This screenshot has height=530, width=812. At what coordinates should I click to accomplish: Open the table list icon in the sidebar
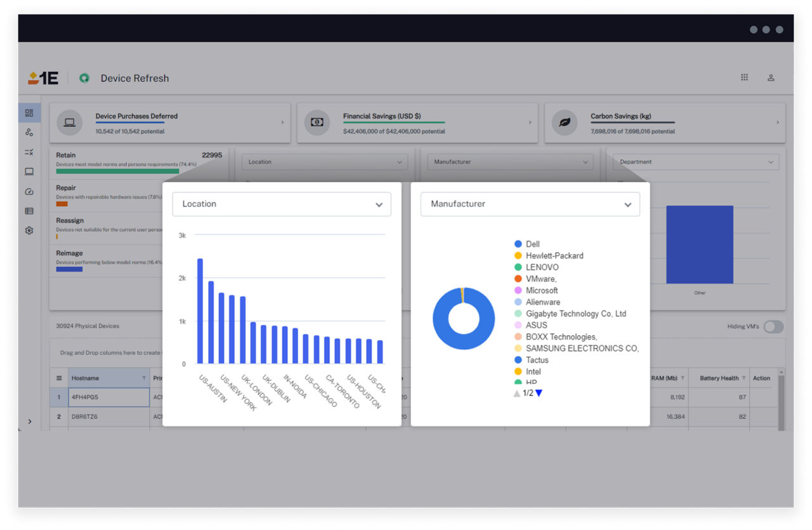tap(29, 211)
